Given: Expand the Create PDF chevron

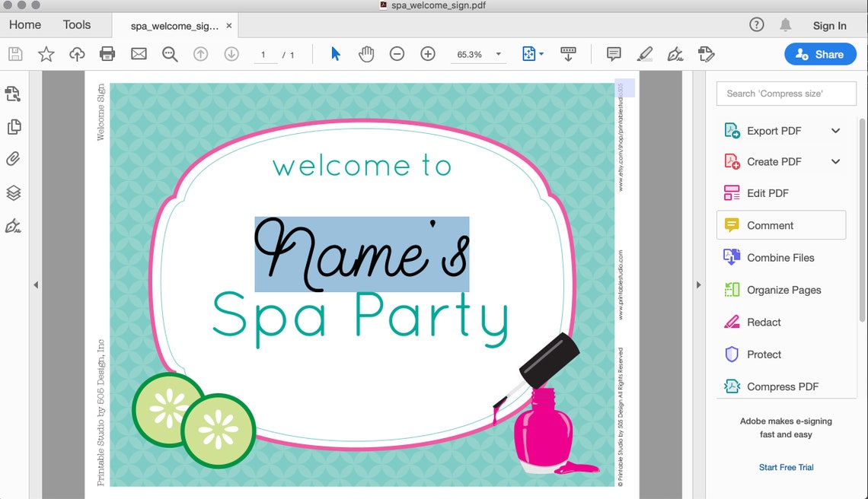Looking at the screenshot, I should click(x=836, y=161).
